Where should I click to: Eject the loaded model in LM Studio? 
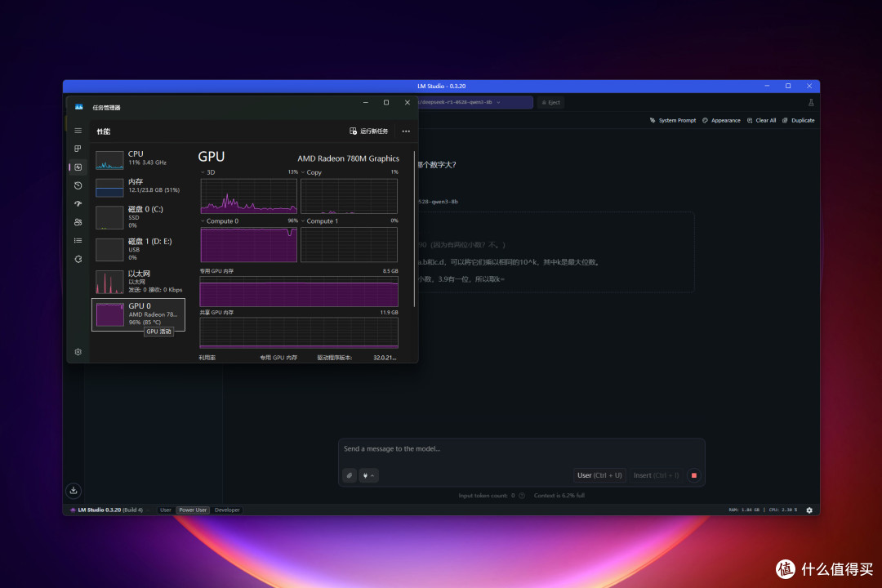click(x=551, y=102)
